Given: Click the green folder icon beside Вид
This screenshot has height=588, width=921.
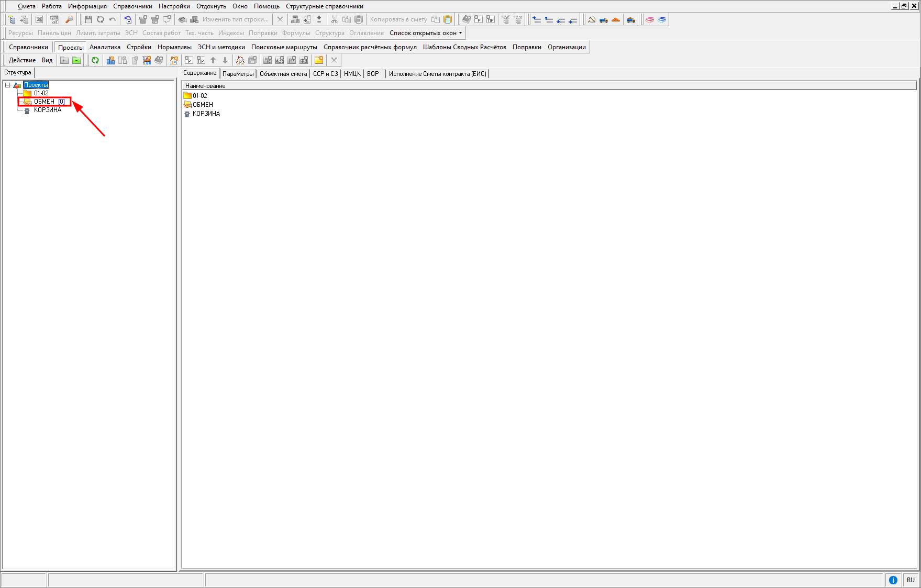Looking at the screenshot, I should tap(76, 60).
